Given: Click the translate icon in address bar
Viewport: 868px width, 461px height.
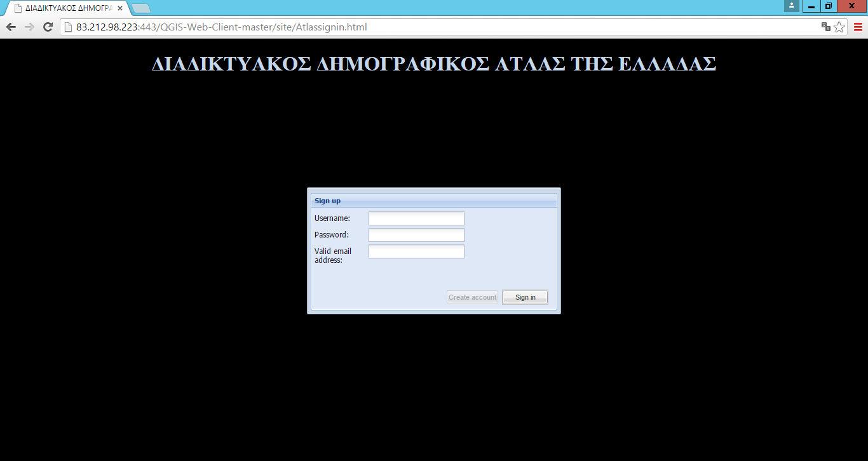Looking at the screenshot, I should [825, 27].
